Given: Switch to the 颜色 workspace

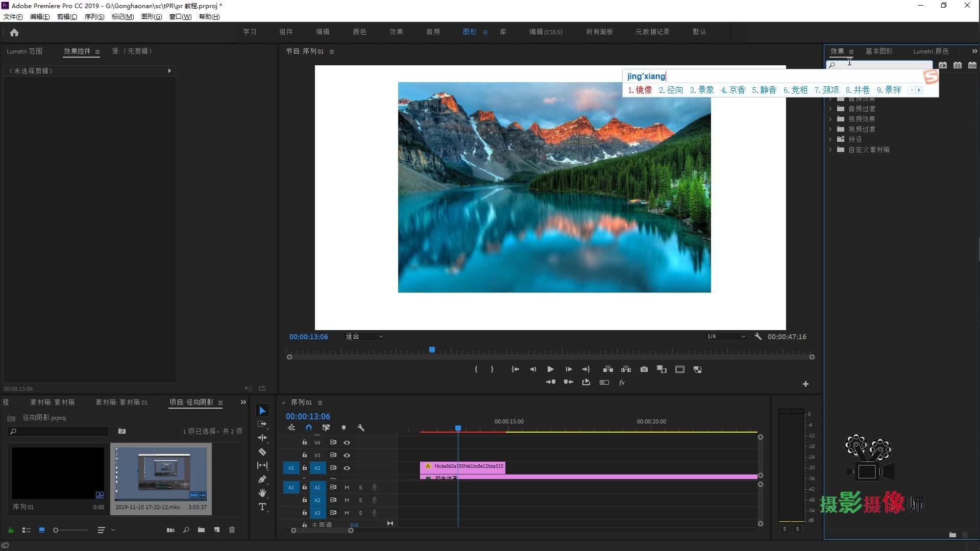Looking at the screenshot, I should click(x=359, y=32).
